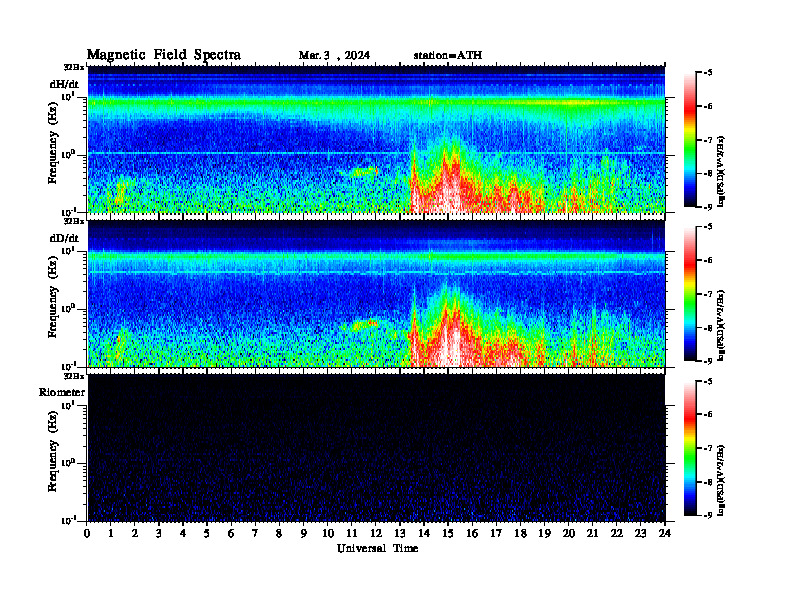The width and height of the screenshot is (792, 612).
Task: Click the "station=ATH" label
Action: (448, 55)
